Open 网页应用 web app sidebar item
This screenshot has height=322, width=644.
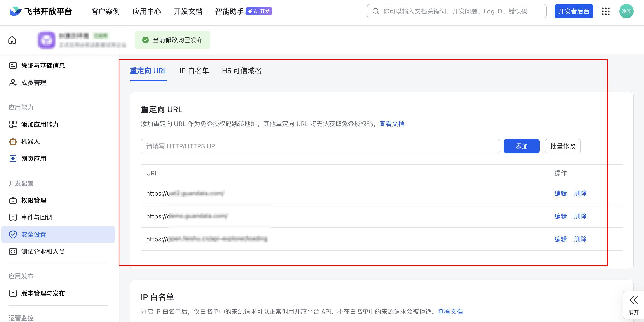[x=33, y=159]
